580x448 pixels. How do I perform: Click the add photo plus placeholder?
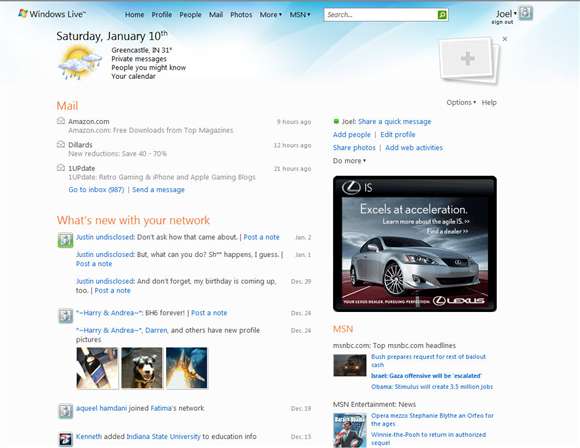[468, 59]
